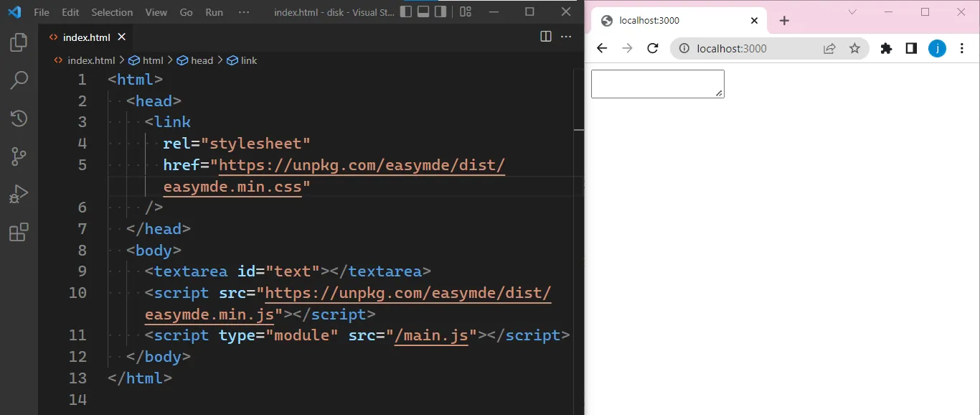980x415 pixels.
Task: Open the Chrome Extensions puzzle icon
Action: [887, 49]
